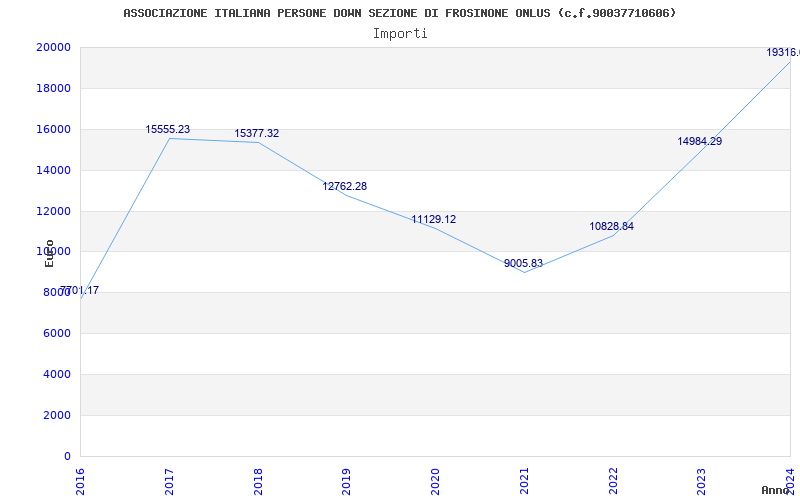Click the 0 origin label on y-axis

(67, 457)
